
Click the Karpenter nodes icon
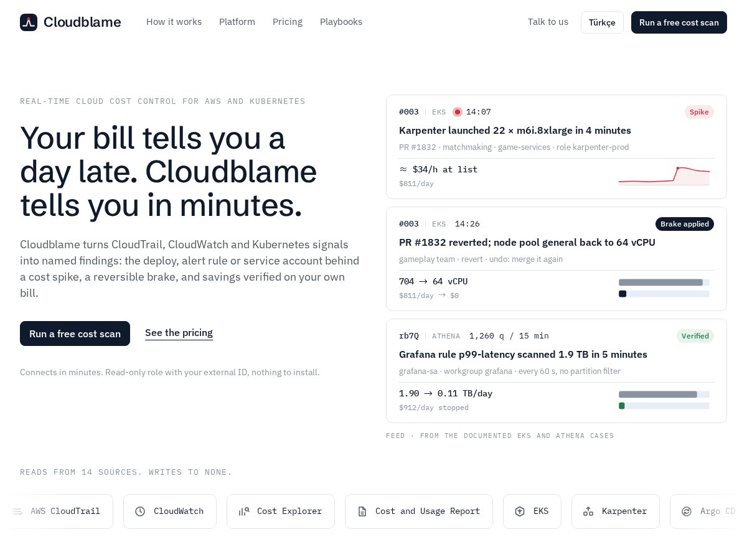[x=588, y=511]
